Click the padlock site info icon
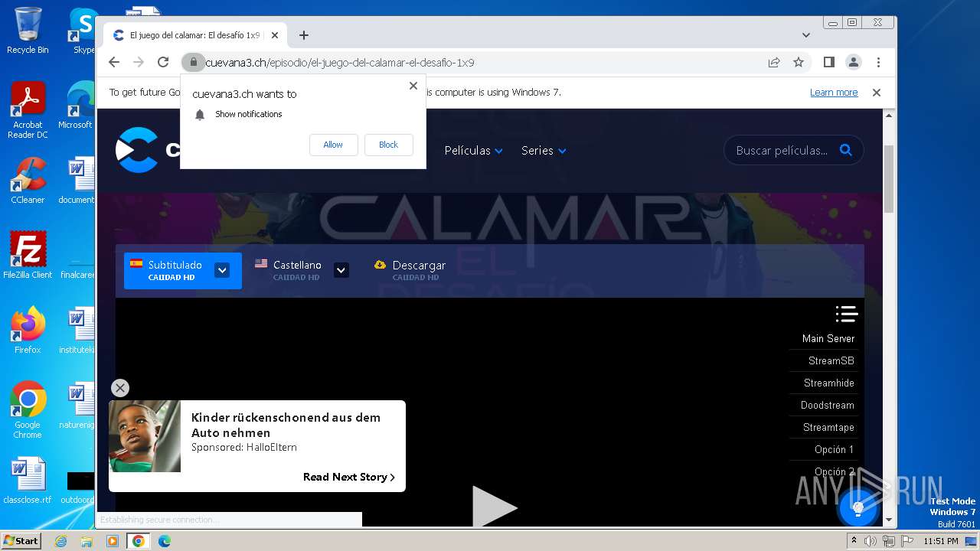980x551 pixels. point(193,62)
